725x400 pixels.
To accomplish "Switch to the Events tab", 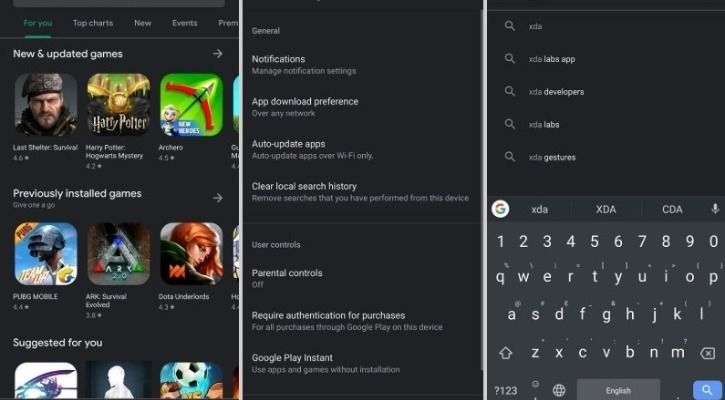I will pos(184,23).
